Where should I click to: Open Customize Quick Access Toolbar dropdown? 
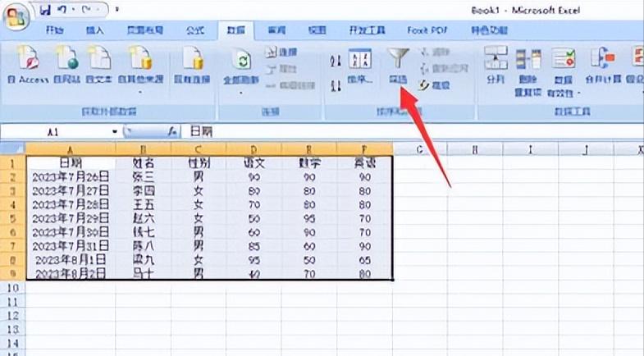click(117, 9)
